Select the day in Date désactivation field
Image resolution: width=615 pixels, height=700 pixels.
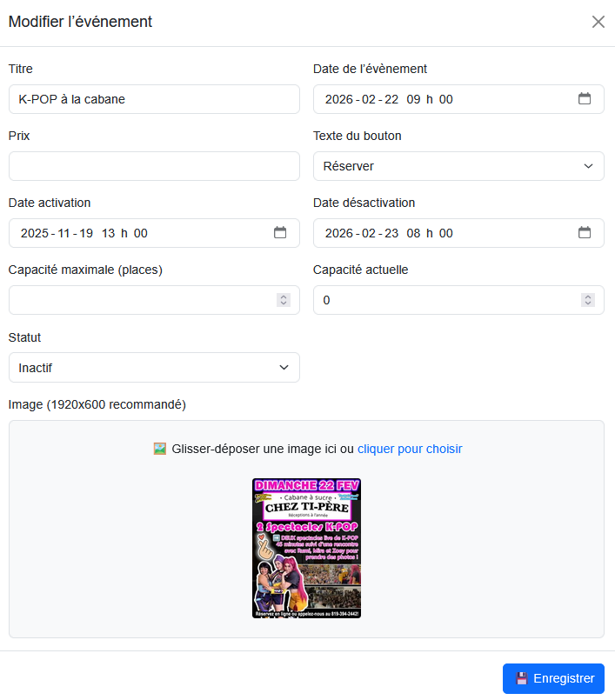[391, 233]
